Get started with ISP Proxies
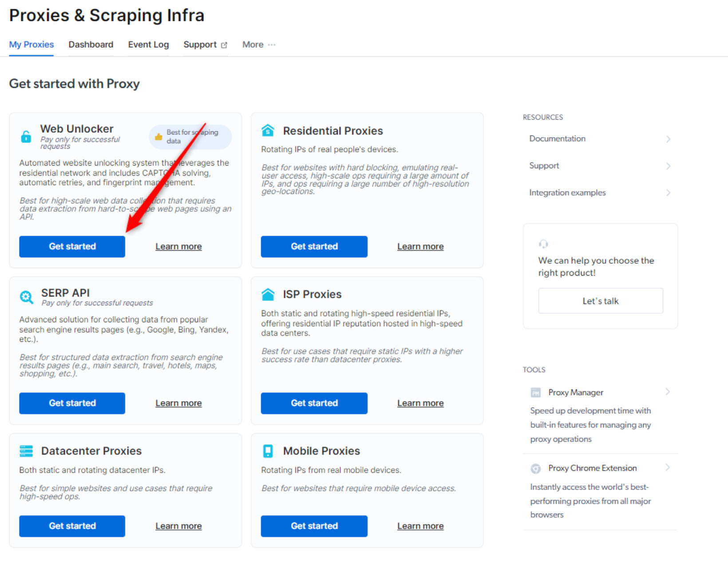 [314, 403]
